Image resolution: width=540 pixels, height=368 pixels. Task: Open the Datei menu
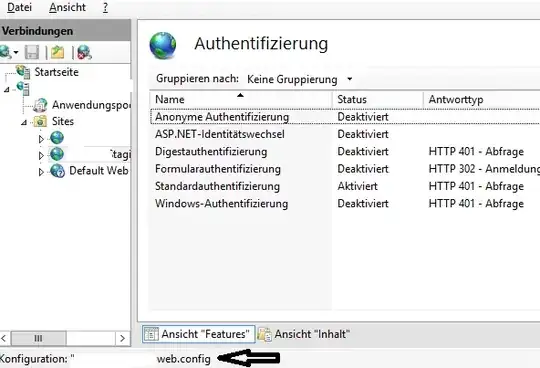(19, 7)
